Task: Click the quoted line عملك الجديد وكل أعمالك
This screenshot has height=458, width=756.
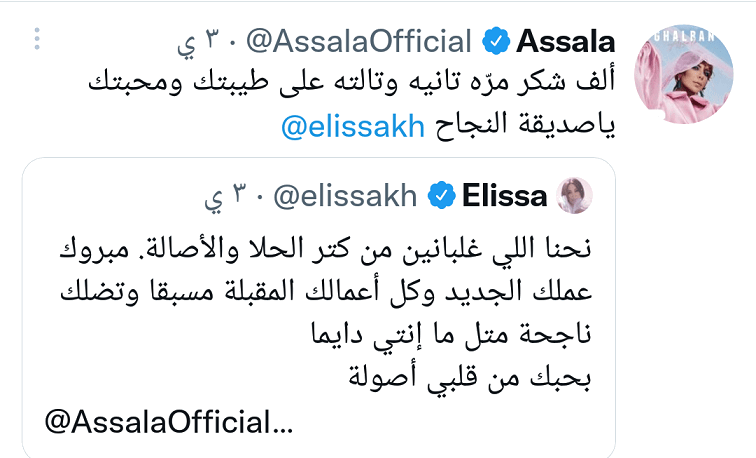Action: [325, 292]
